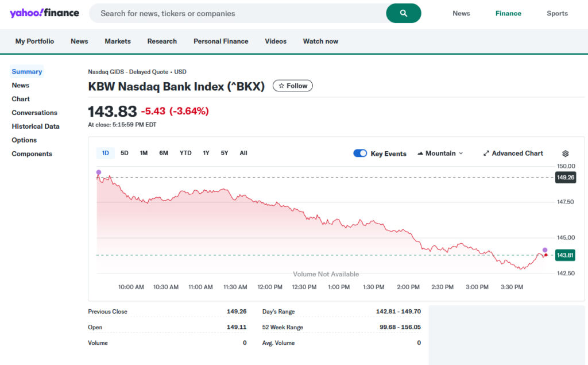Open the Personal Finance menu
The width and height of the screenshot is (588, 365).
[220, 41]
